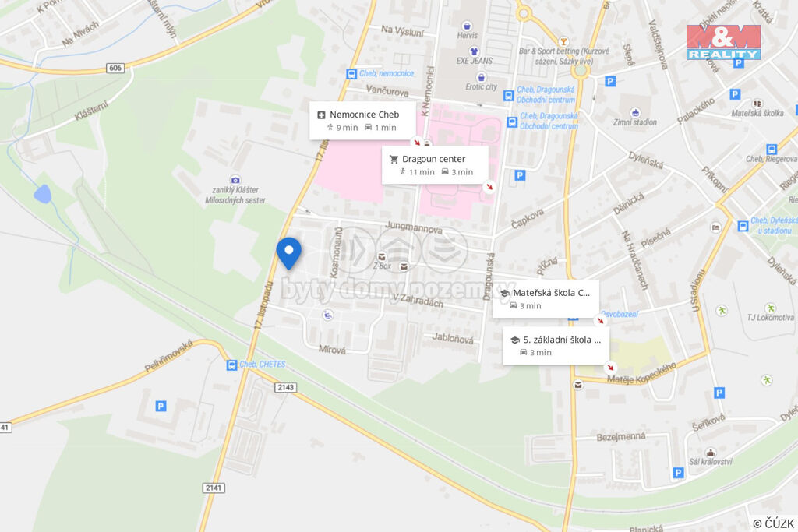Viewport: 798px width, 532px height.
Task: Click the ČÚZK copyright link
Action: 774,523
